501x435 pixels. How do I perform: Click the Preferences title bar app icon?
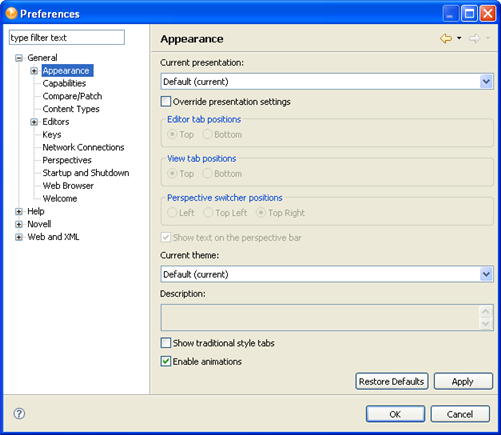(x=11, y=14)
